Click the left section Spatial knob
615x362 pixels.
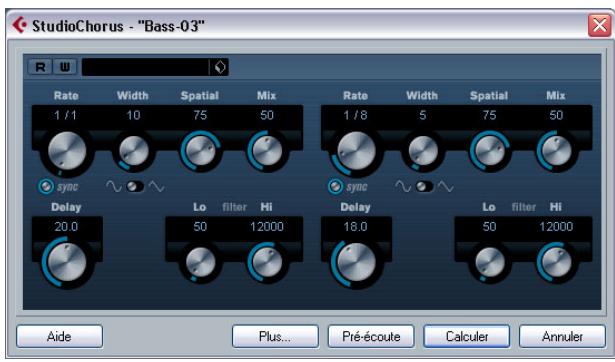click(200, 151)
